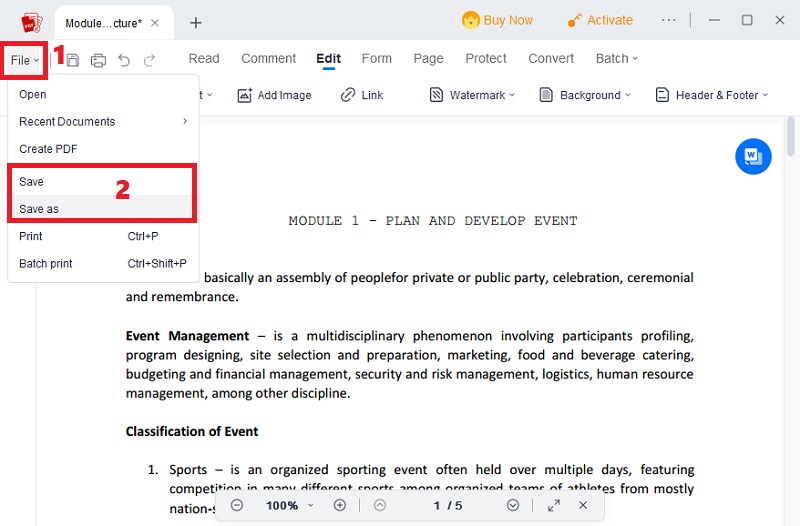800x526 pixels.
Task: Click the Add Image tool
Action: [x=274, y=95]
